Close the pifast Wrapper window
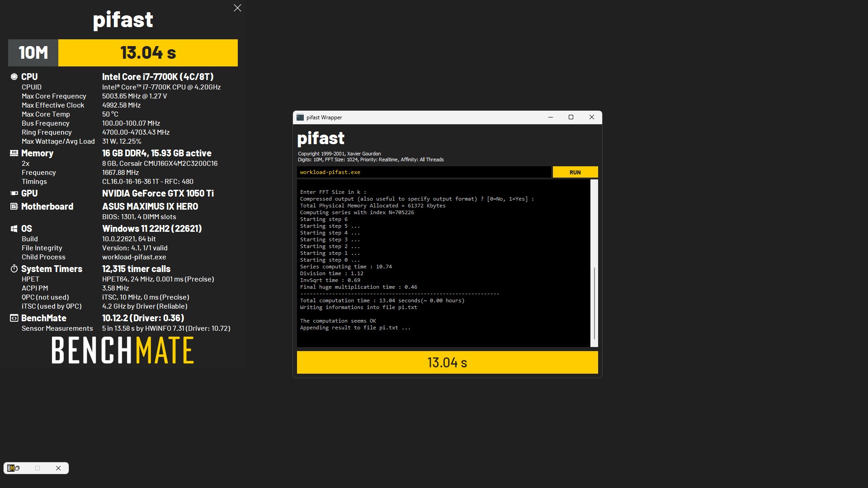868x488 pixels. (592, 117)
